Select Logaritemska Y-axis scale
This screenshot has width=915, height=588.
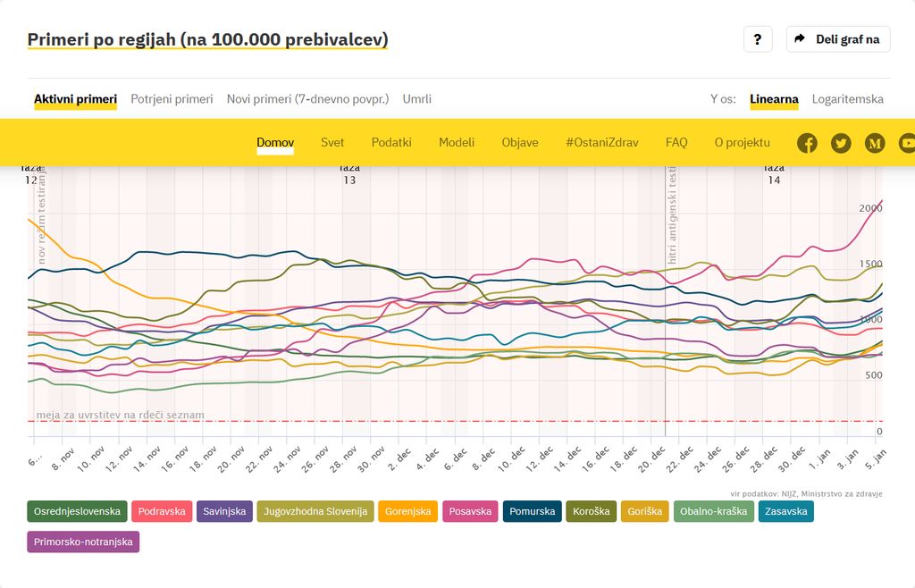[x=847, y=99]
